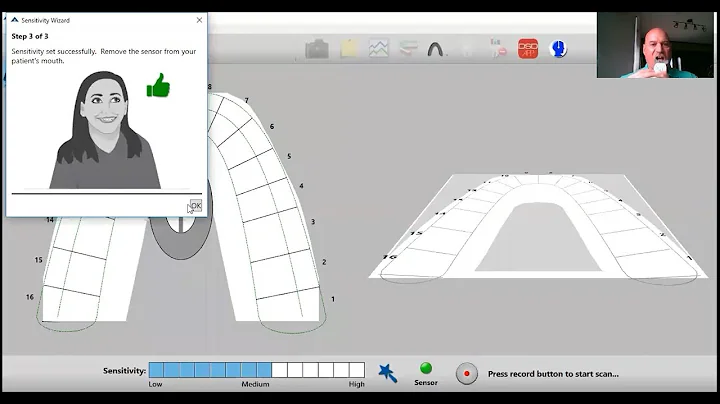Open the yellow sticky note tool
Image resolution: width=720 pixels, height=404 pixels.
[349, 49]
